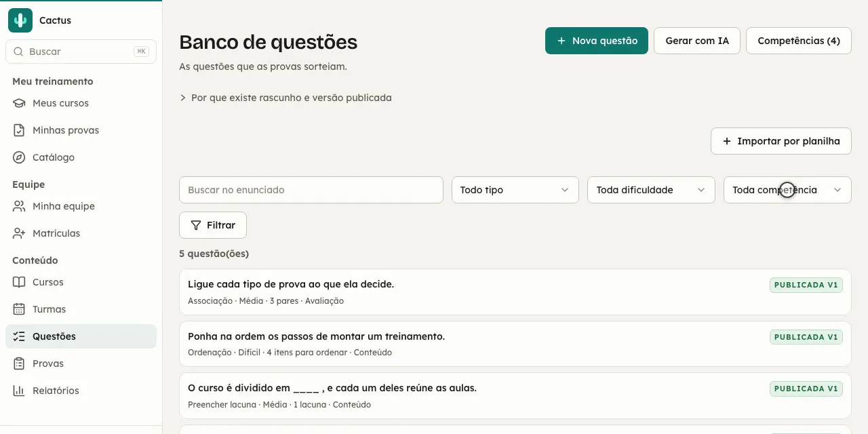Click the bar chart icon for Relatórios
Image resolution: width=868 pixels, height=434 pixels.
click(x=19, y=391)
